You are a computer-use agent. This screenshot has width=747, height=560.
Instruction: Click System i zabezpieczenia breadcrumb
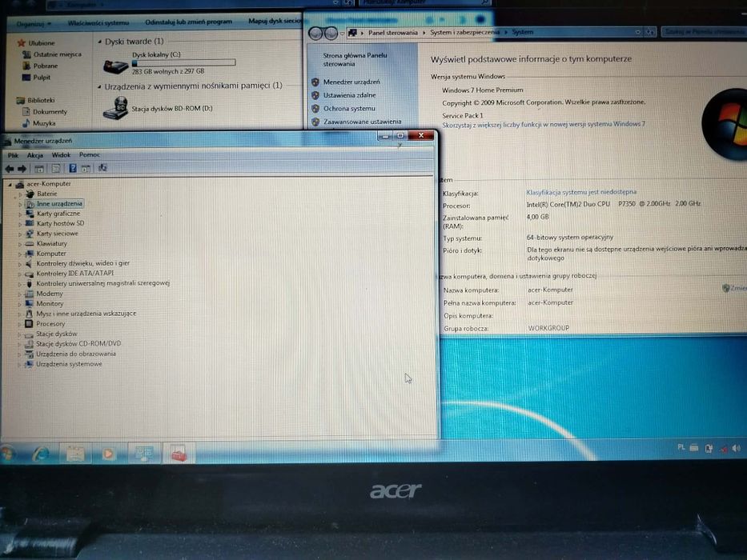pos(465,32)
